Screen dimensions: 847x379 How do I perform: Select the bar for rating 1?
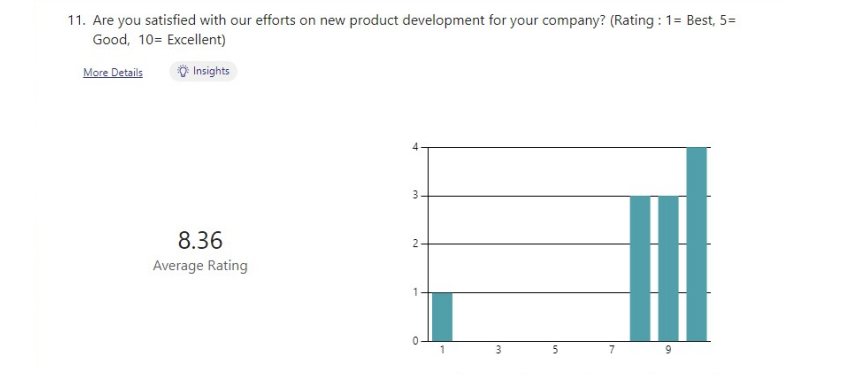[442, 317]
